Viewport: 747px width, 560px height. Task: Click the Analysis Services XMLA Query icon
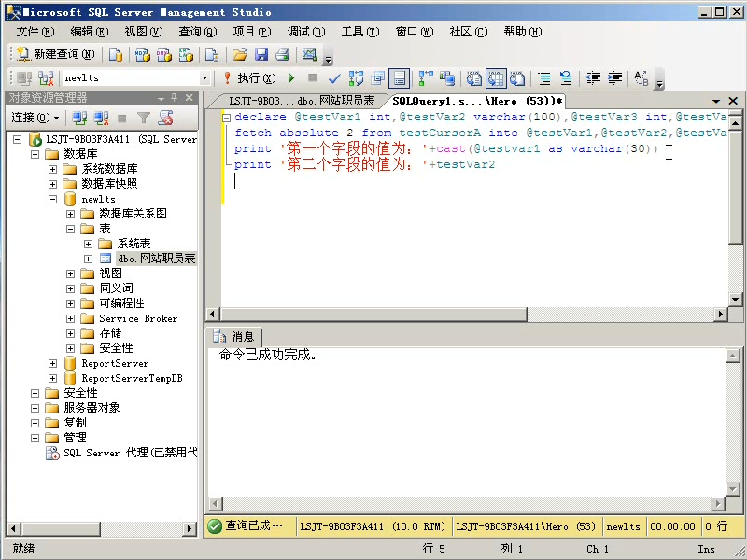click(x=186, y=54)
